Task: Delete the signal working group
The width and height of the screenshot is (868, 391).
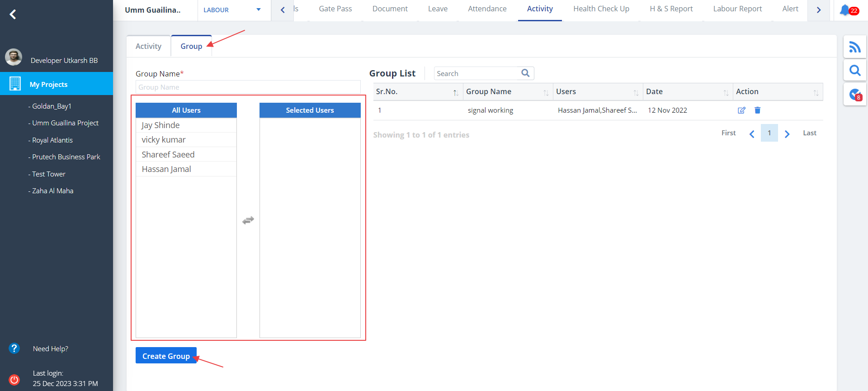Action: click(758, 110)
